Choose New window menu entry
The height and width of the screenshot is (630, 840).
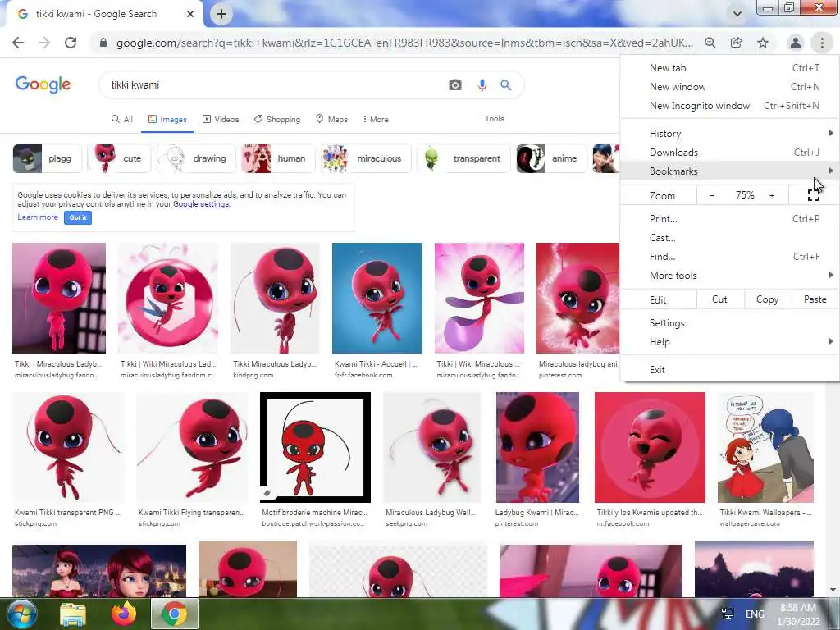tap(729, 87)
